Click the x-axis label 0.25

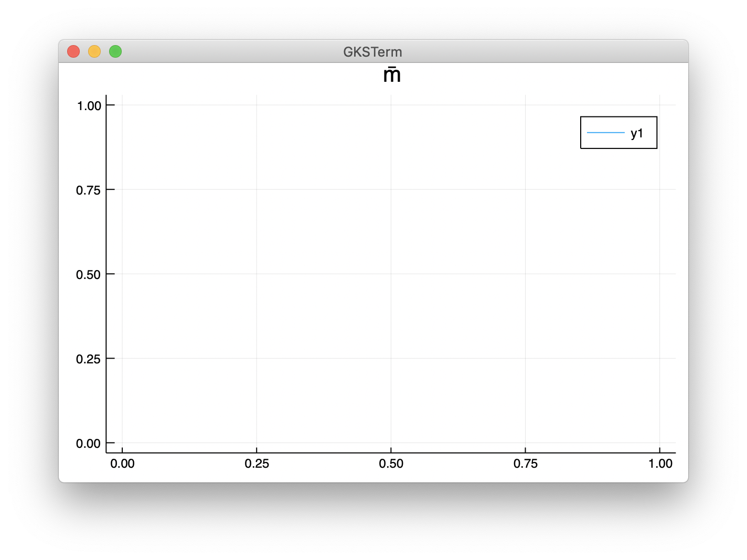tap(257, 464)
